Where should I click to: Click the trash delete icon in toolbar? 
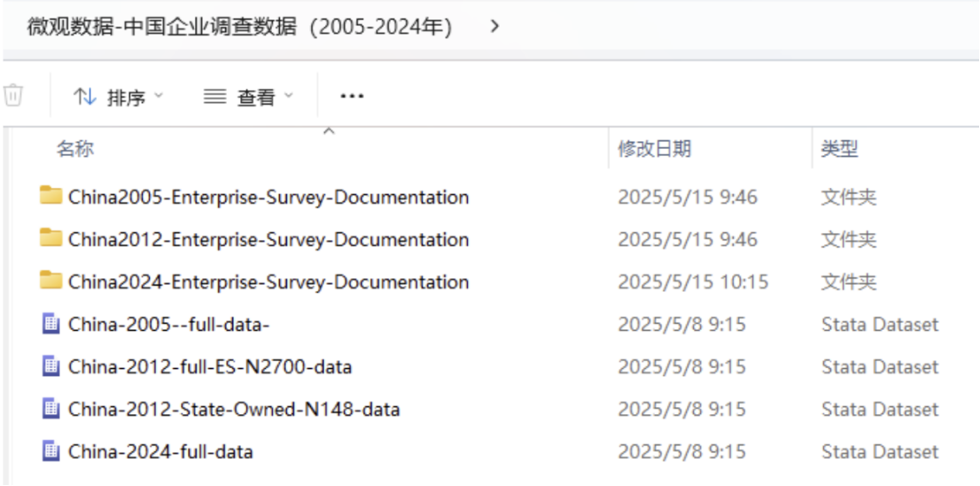(x=13, y=96)
